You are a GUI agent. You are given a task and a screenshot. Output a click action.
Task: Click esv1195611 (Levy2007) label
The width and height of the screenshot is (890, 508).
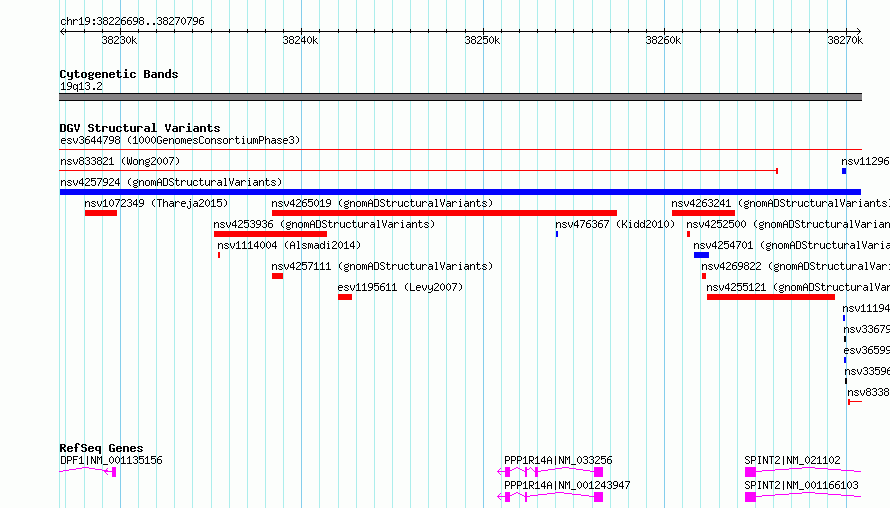click(x=400, y=287)
